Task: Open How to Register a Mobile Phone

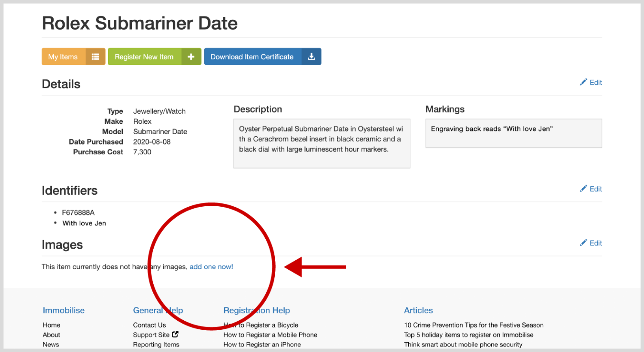Action: point(270,335)
